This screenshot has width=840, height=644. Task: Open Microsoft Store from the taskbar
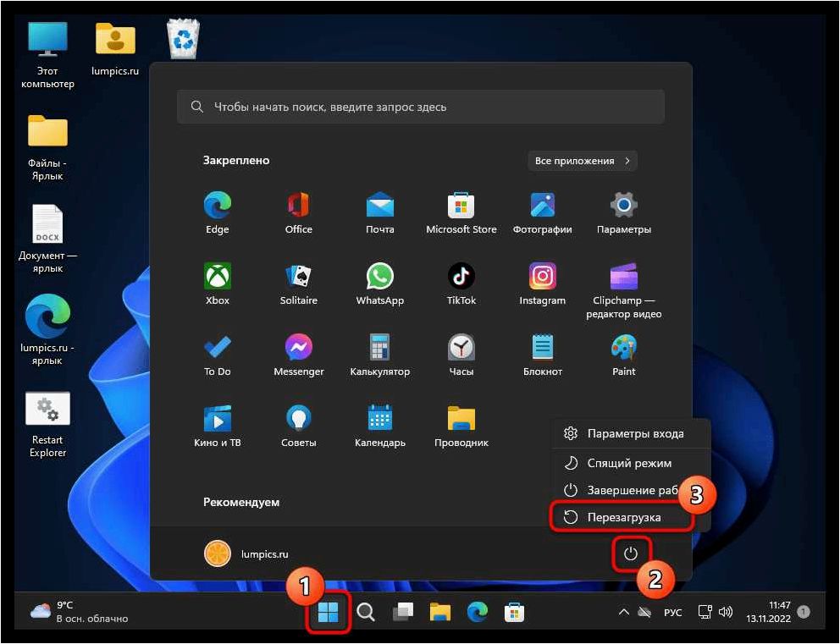pyautogui.click(x=514, y=611)
